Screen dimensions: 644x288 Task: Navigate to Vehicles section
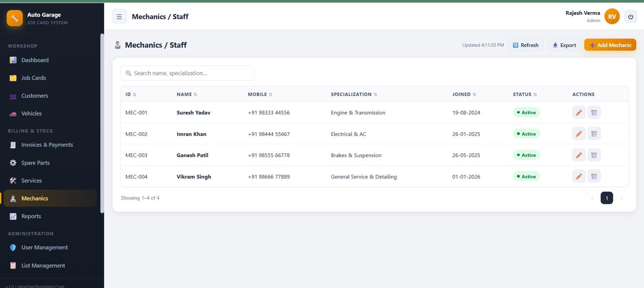coord(50,113)
